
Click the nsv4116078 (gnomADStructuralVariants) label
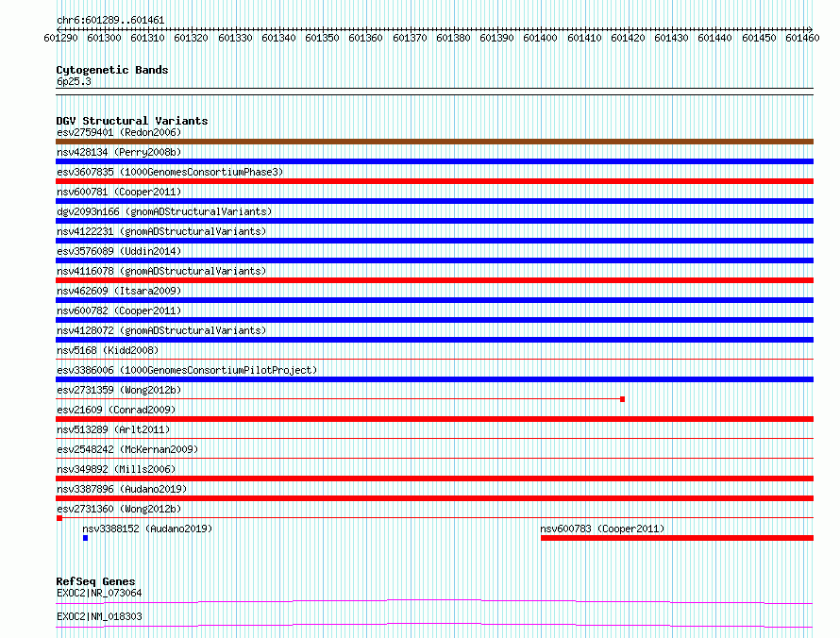161,271
